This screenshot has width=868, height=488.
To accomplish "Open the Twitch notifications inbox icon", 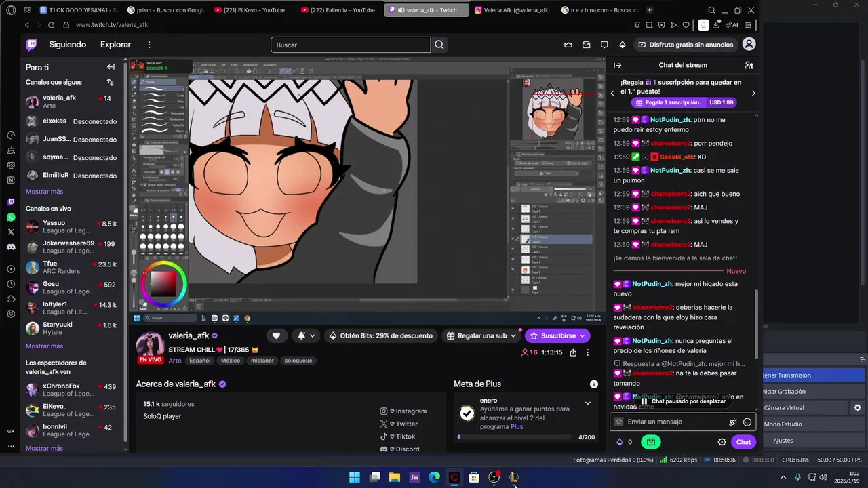I will click(x=587, y=45).
